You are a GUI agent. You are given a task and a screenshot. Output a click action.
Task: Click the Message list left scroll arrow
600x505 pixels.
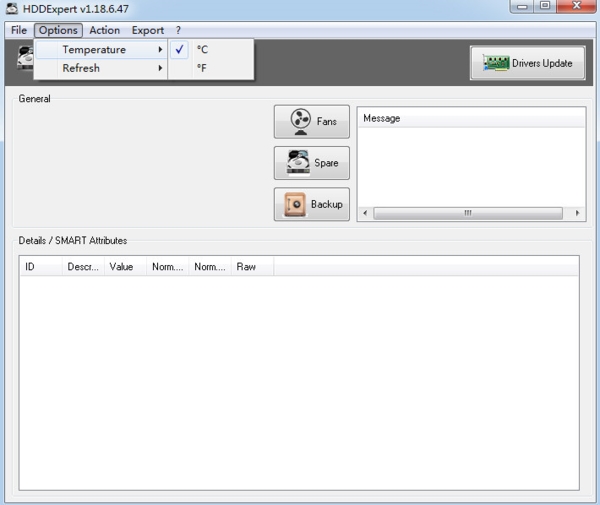point(365,213)
